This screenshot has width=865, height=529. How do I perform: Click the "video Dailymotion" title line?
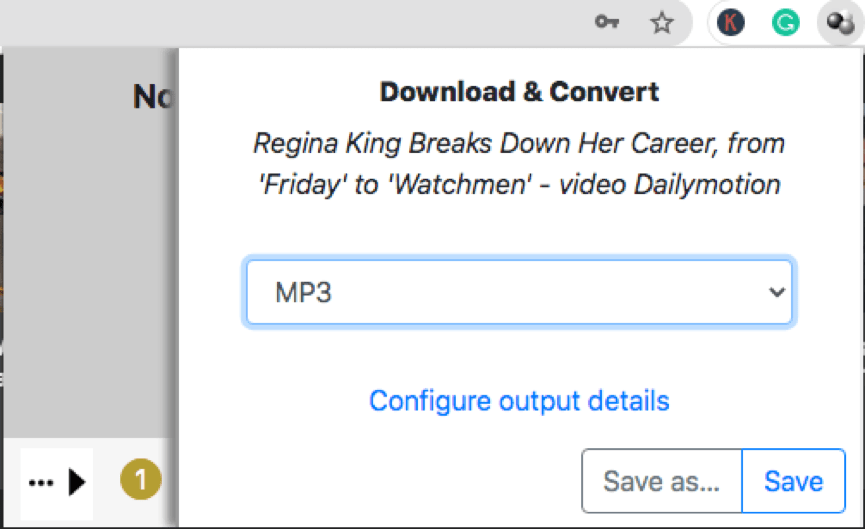tap(519, 185)
